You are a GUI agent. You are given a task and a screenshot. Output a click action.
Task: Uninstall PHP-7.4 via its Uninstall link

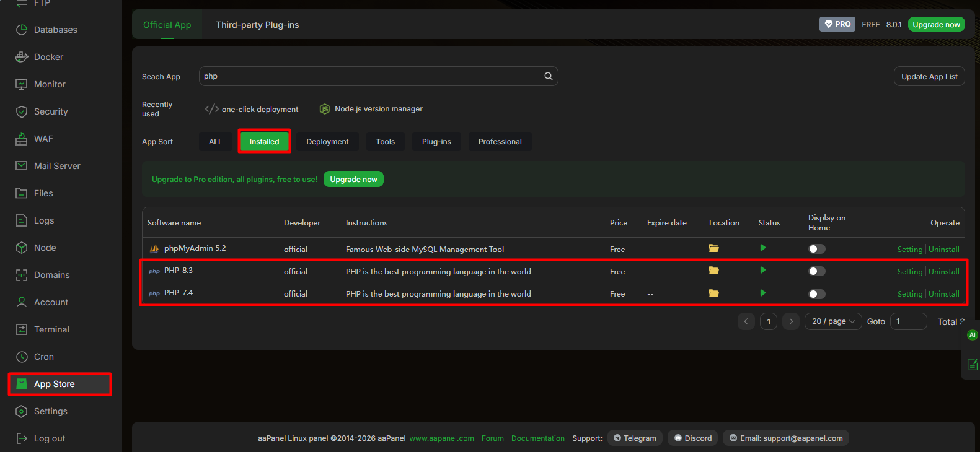point(944,294)
